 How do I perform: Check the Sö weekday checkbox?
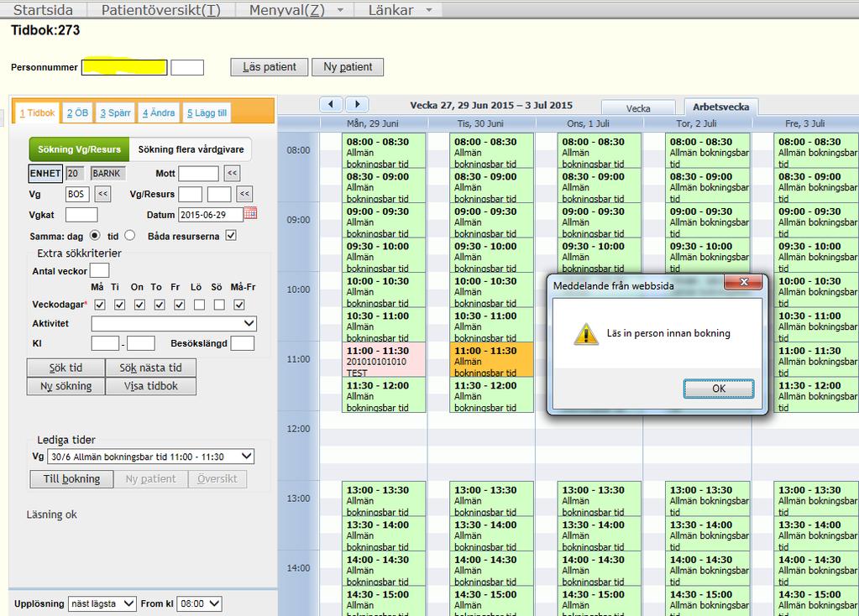point(219,305)
